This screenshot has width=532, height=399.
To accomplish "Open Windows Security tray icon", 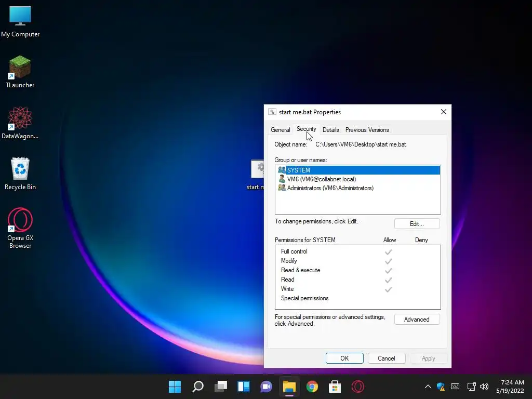I will click(441, 387).
